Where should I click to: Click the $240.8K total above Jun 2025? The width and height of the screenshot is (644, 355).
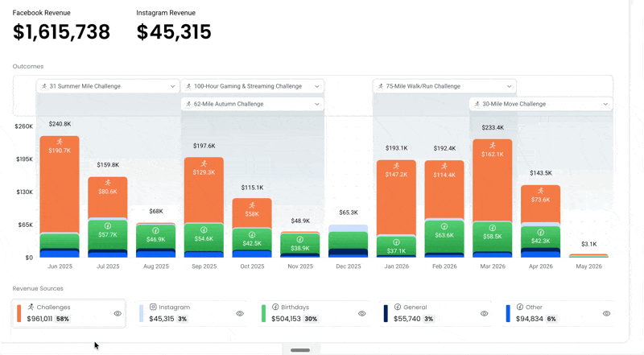coord(60,124)
